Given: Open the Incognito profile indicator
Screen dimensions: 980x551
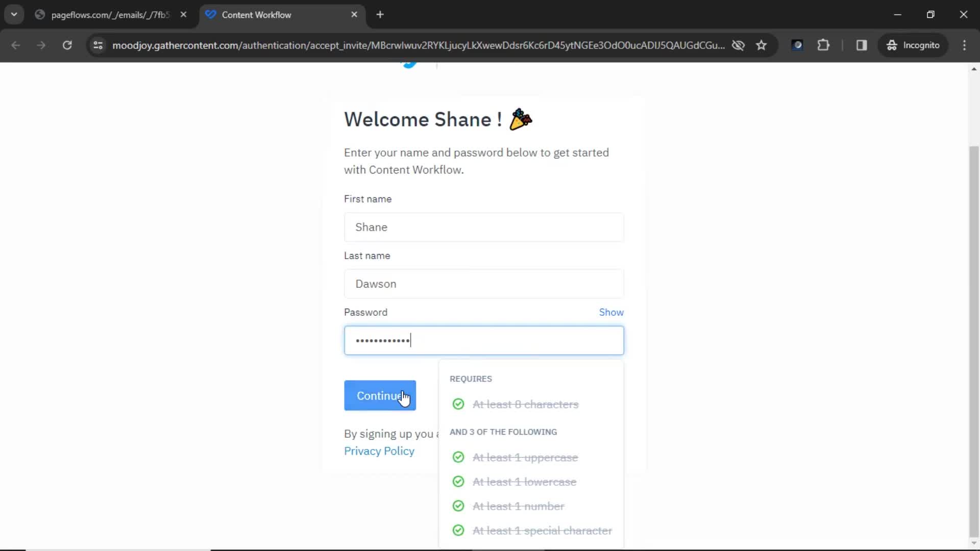Looking at the screenshot, I should click(x=913, y=45).
